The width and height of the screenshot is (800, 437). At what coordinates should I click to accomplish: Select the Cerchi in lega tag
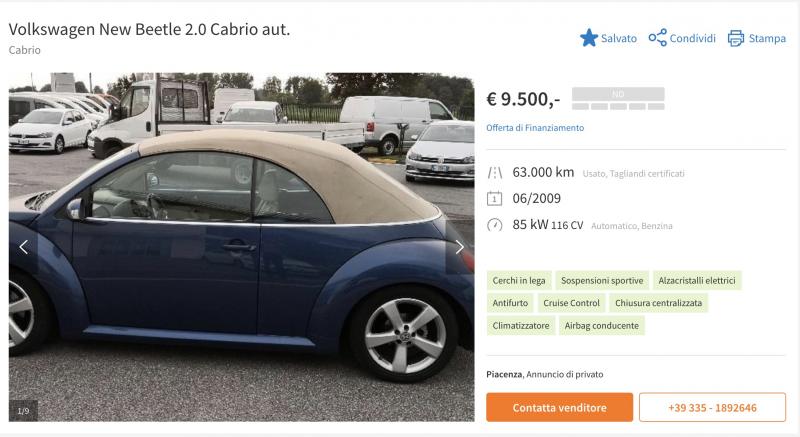click(x=519, y=280)
